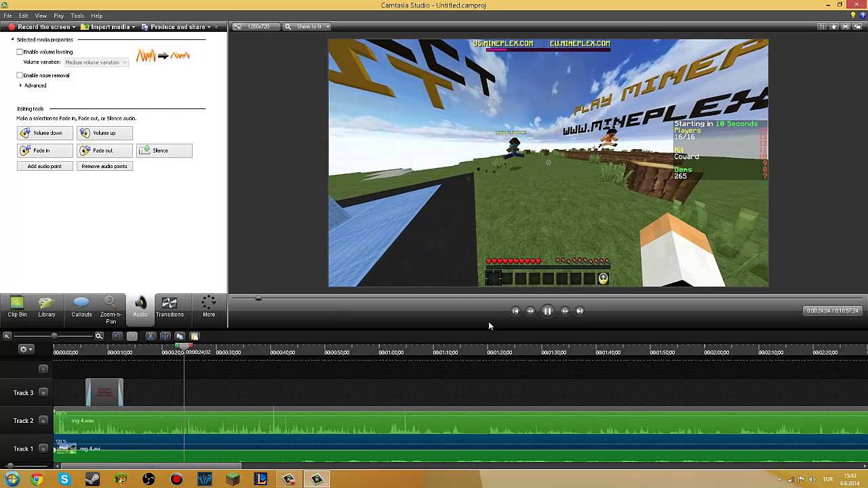Open Skype from the taskbar
This screenshot has width=868, height=488.
tap(64, 479)
